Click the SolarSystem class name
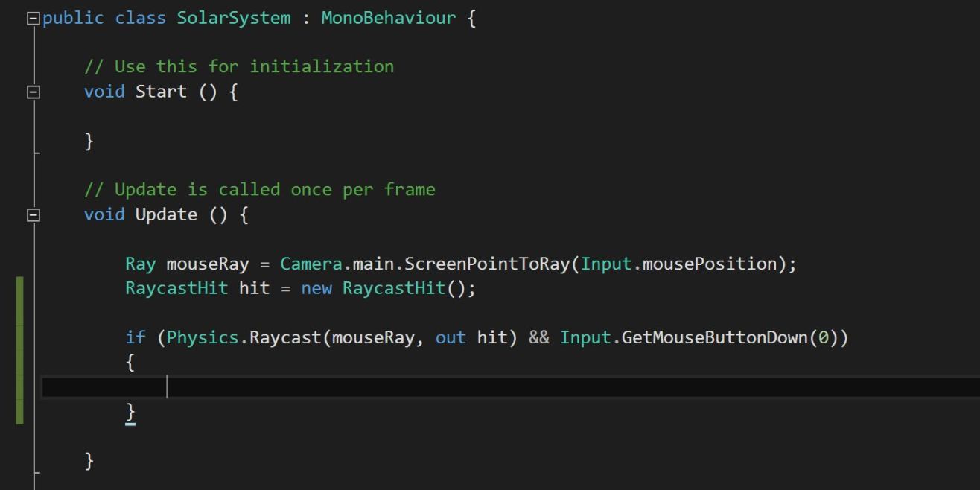 233,18
